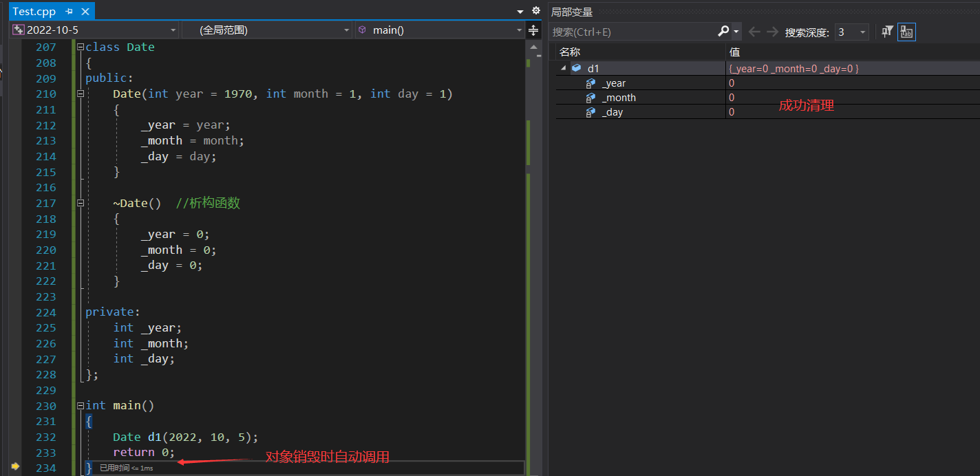
Task: Click the _month private field icon
Action: point(590,98)
